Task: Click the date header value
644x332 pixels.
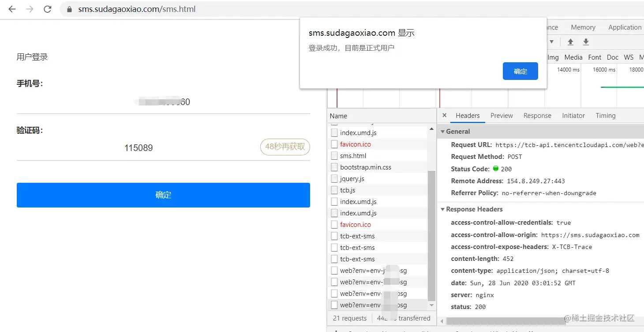Action: (523, 283)
